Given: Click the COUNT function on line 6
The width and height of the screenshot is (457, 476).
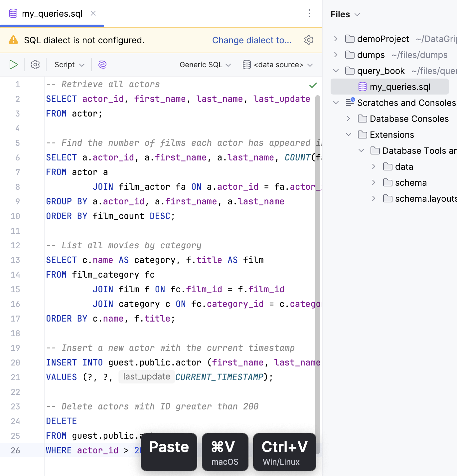Looking at the screenshot, I should (297, 157).
